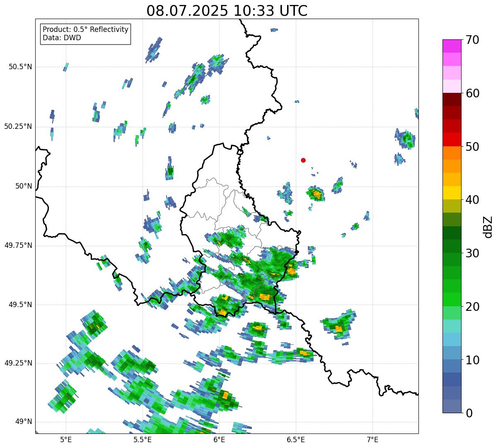Click the longitude label 7°E
498x448 pixels.
pyautogui.click(x=372, y=440)
